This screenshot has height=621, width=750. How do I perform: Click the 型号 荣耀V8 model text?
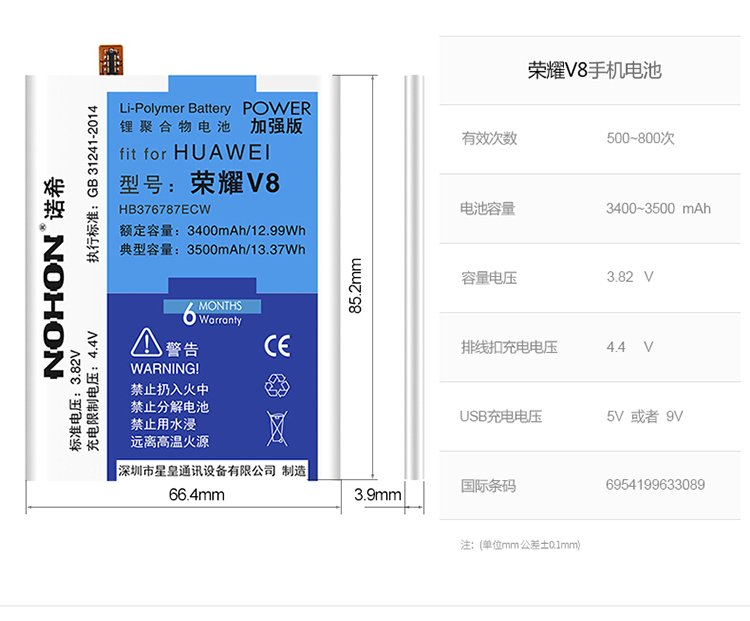click(x=199, y=183)
